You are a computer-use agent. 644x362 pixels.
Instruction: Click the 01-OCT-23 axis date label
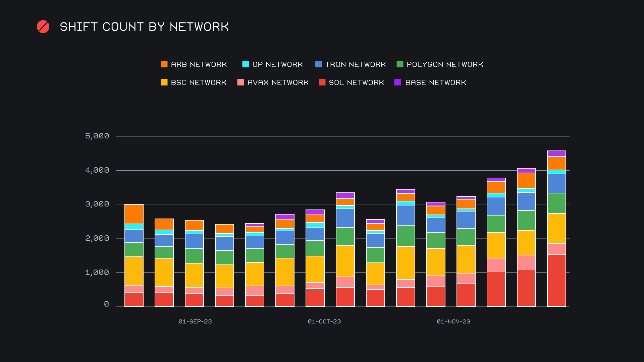tap(324, 321)
